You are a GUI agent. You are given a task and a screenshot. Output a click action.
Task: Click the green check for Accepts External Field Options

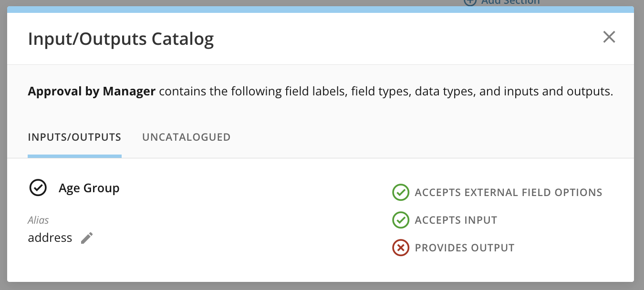point(401,193)
